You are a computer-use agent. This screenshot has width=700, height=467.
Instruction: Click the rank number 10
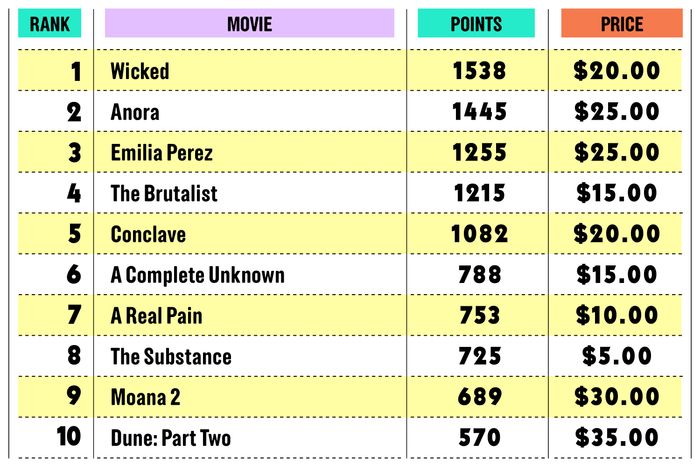(69, 436)
